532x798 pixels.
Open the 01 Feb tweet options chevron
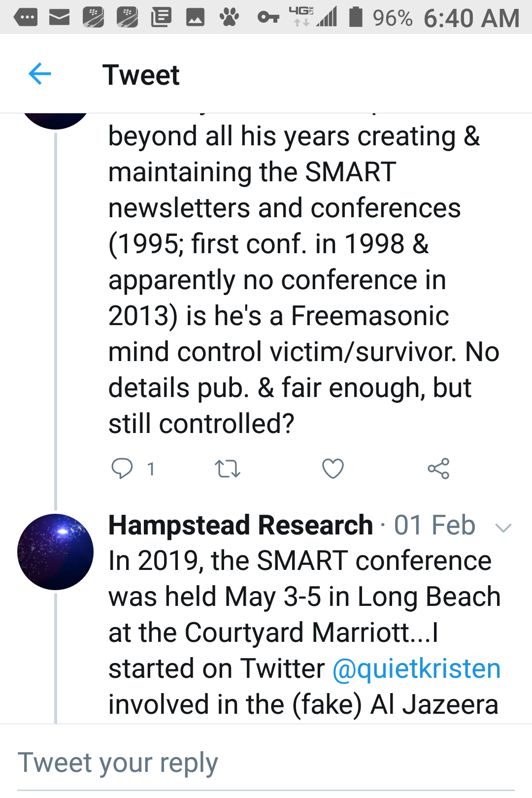point(503,528)
